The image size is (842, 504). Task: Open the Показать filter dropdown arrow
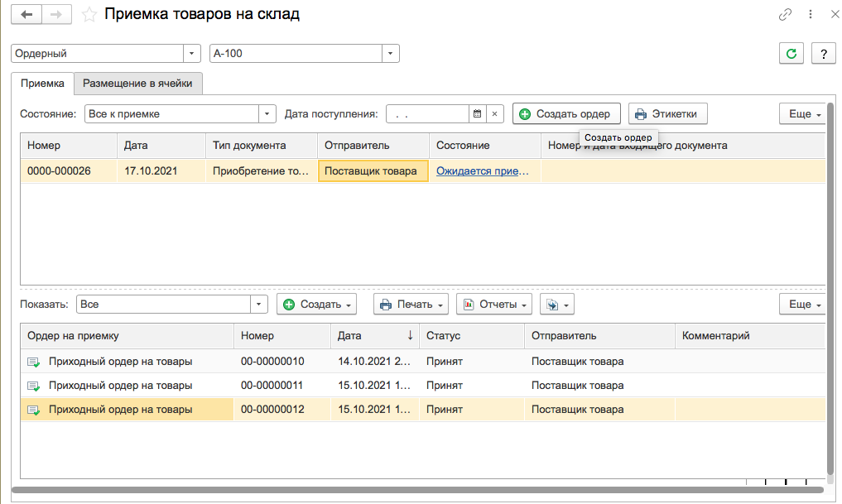259,305
